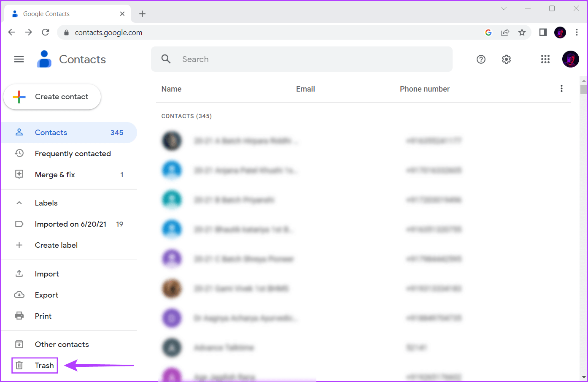Open Chrome's three-dot menu
Screen dimensions: 588x382
click(577, 33)
